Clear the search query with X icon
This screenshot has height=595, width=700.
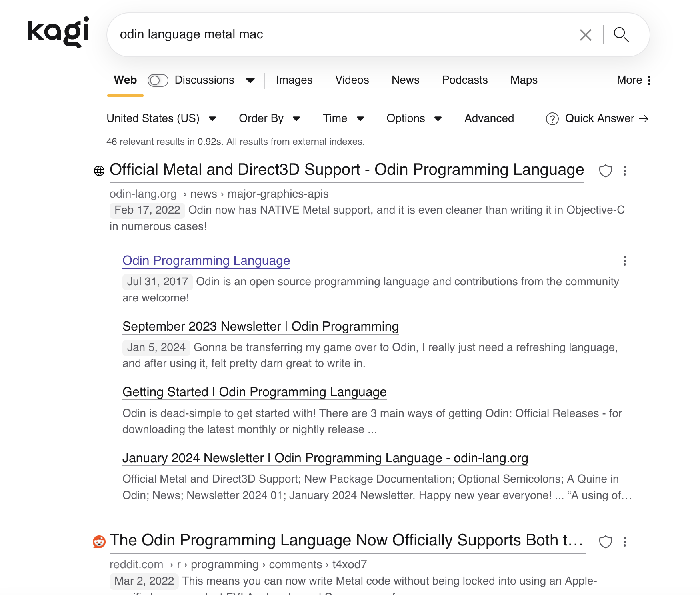click(586, 35)
